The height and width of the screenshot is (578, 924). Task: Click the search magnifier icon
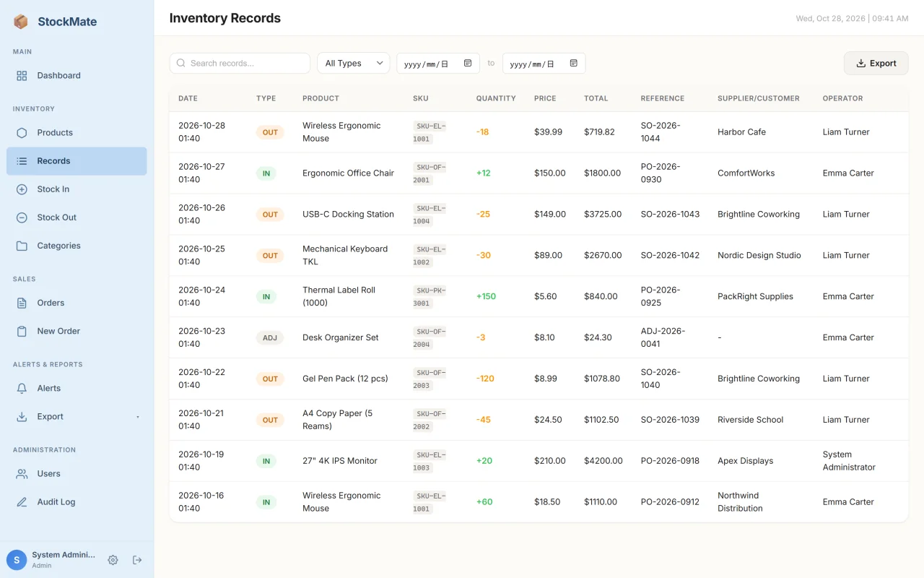tap(181, 64)
